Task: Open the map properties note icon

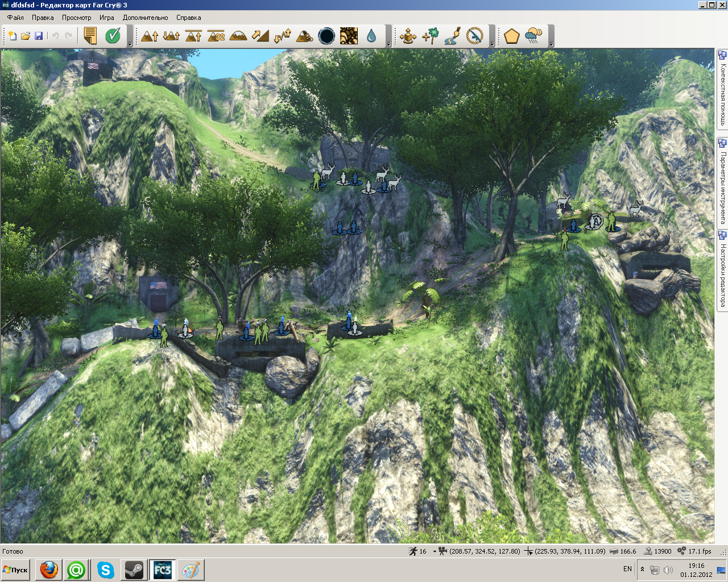Action: tap(90, 36)
